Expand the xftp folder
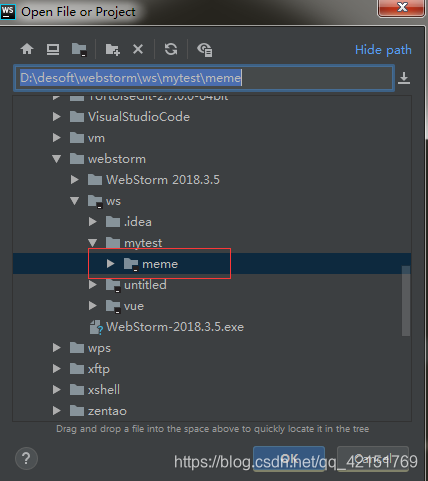This screenshot has width=428, height=481. [57, 369]
